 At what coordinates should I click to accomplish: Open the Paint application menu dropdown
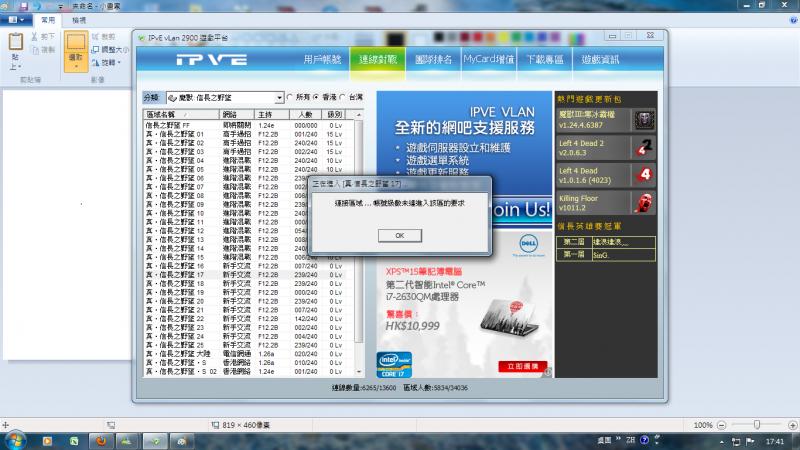(14, 19)
